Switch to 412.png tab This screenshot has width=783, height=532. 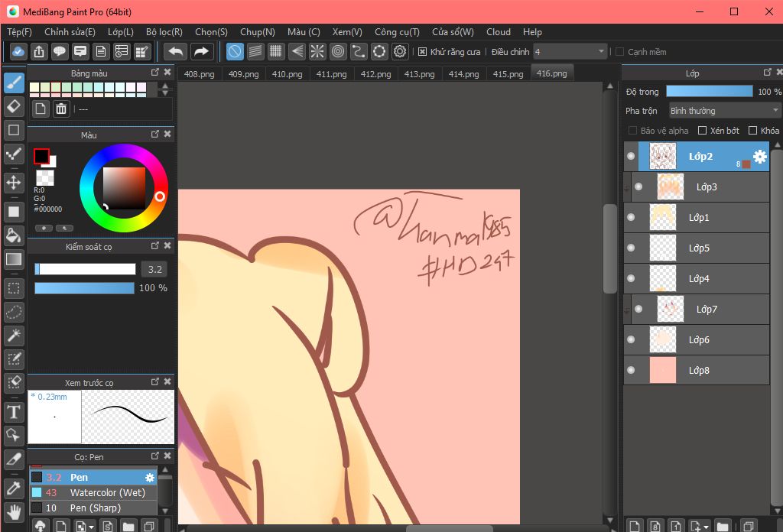375,74
